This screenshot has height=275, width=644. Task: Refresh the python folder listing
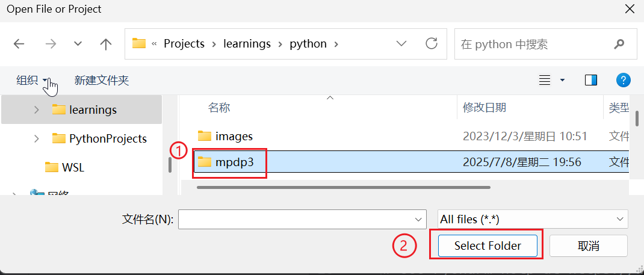432,43
